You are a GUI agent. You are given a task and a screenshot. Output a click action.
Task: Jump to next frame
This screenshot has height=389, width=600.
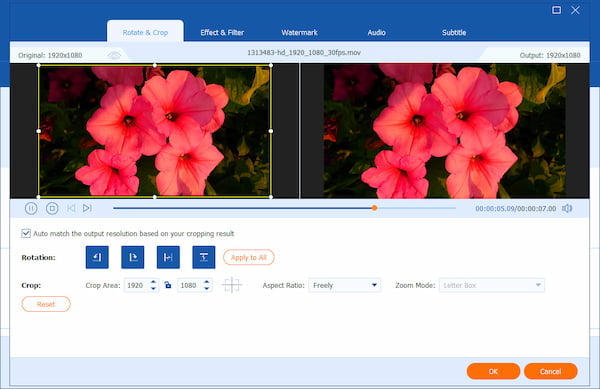87,208
